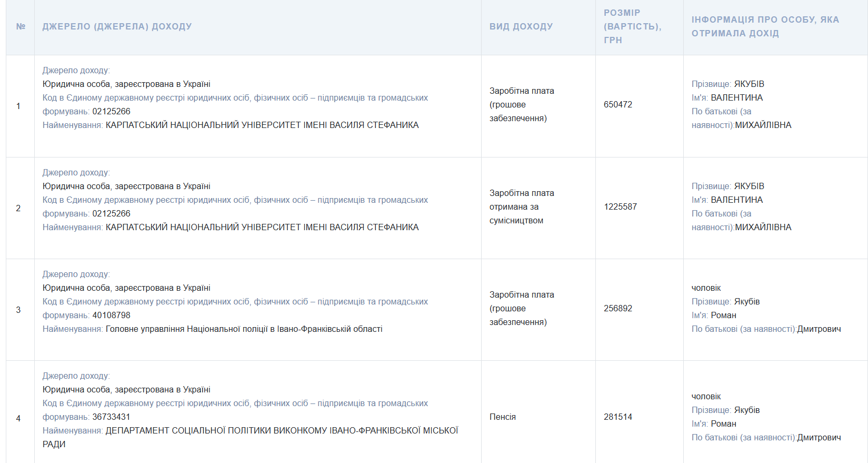
Task: Click "ДЕПАРТАМЕНТ СОЦІАЛЬНОЇ ПОЛІТИКИ" organization name
Action: pyautogui.click(x=282, y=430)
